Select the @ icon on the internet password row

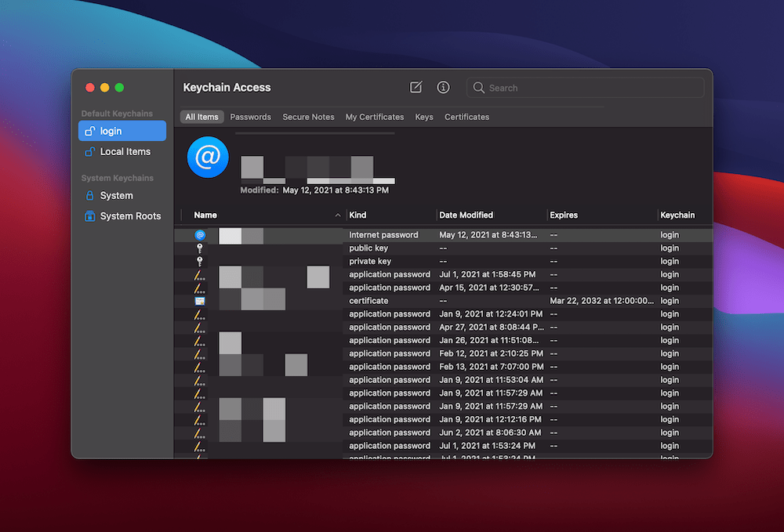pyautogui.click(x=201, y=234)
